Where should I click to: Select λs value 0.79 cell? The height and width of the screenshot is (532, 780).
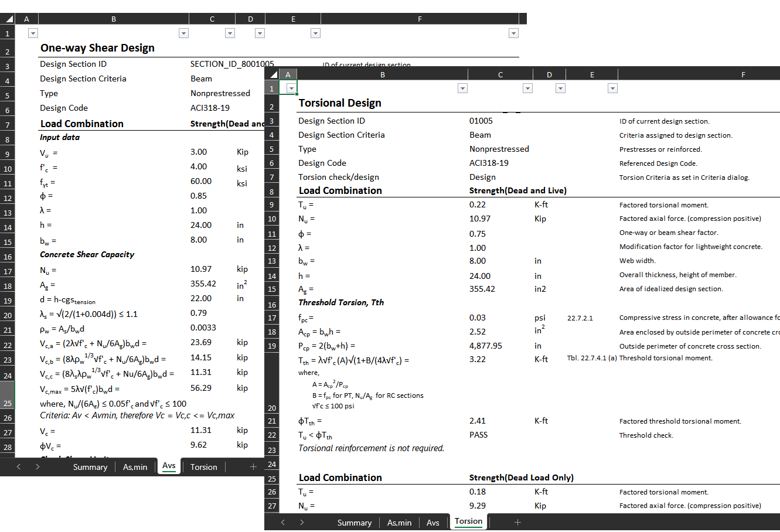point(199,313)
